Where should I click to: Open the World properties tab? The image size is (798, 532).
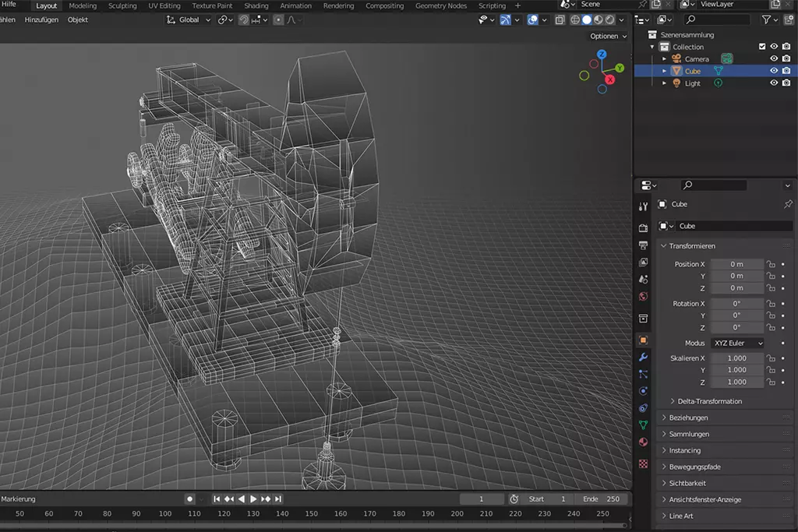[643, 297]
